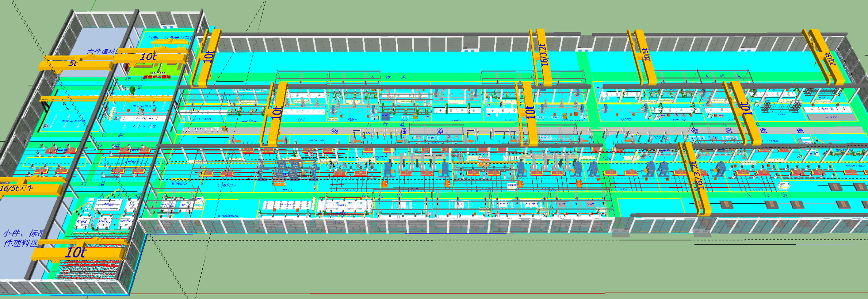Click the leftmost 物 character on gray aisle

point(335,131)
